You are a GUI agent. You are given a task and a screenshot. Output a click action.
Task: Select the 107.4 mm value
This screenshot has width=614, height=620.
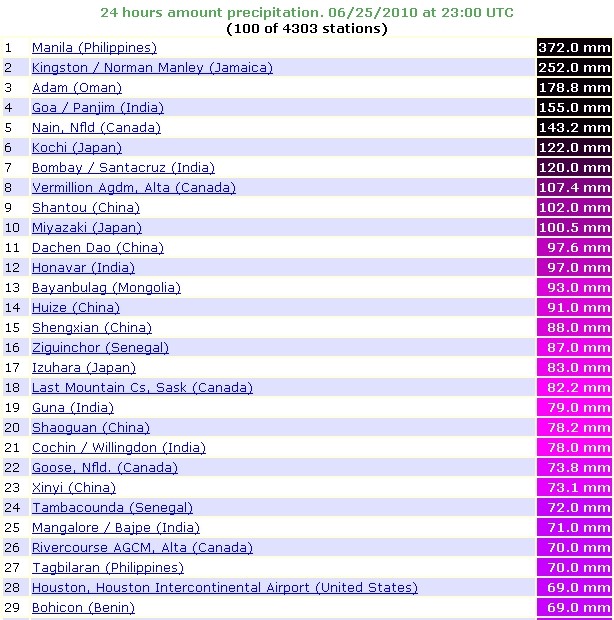click(574, 188)
